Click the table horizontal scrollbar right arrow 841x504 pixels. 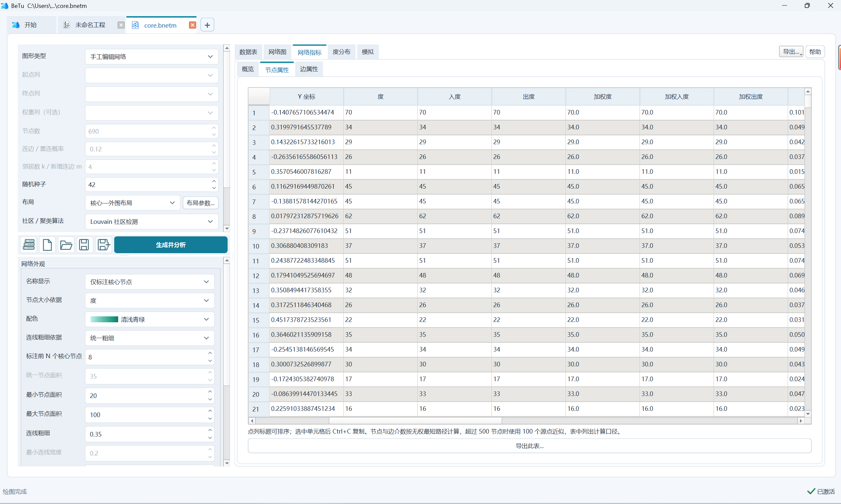(x=801, y=421)
